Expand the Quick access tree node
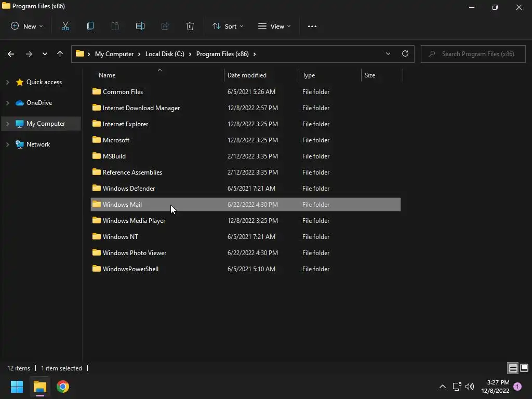 (7, 82)
